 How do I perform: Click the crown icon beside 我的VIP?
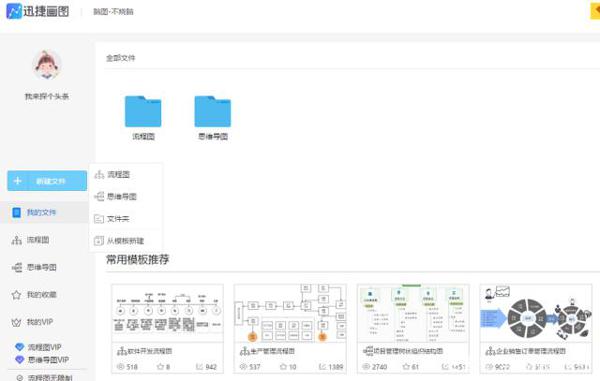point(16,322)
